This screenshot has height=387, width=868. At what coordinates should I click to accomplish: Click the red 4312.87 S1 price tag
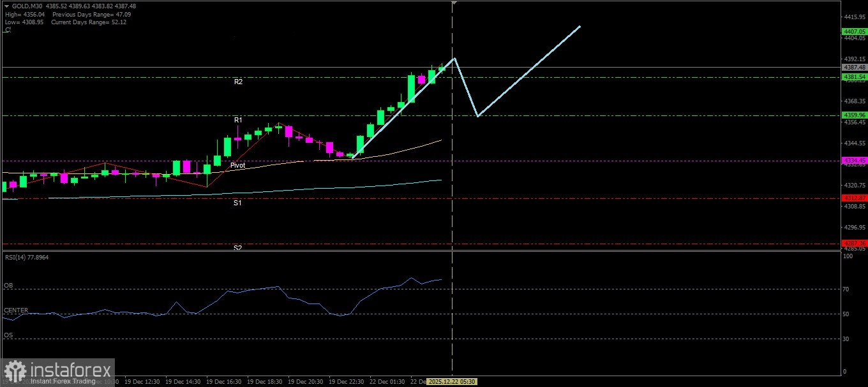854,198
